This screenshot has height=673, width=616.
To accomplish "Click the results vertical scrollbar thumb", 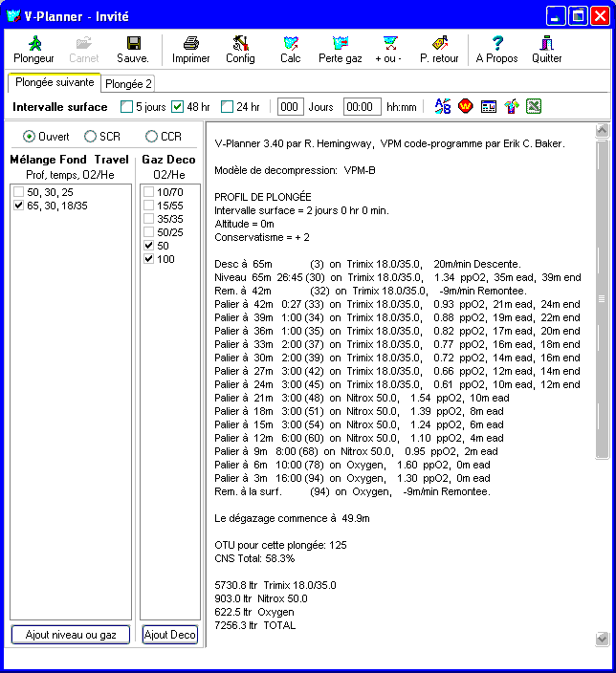I will (x=603, y=299).
